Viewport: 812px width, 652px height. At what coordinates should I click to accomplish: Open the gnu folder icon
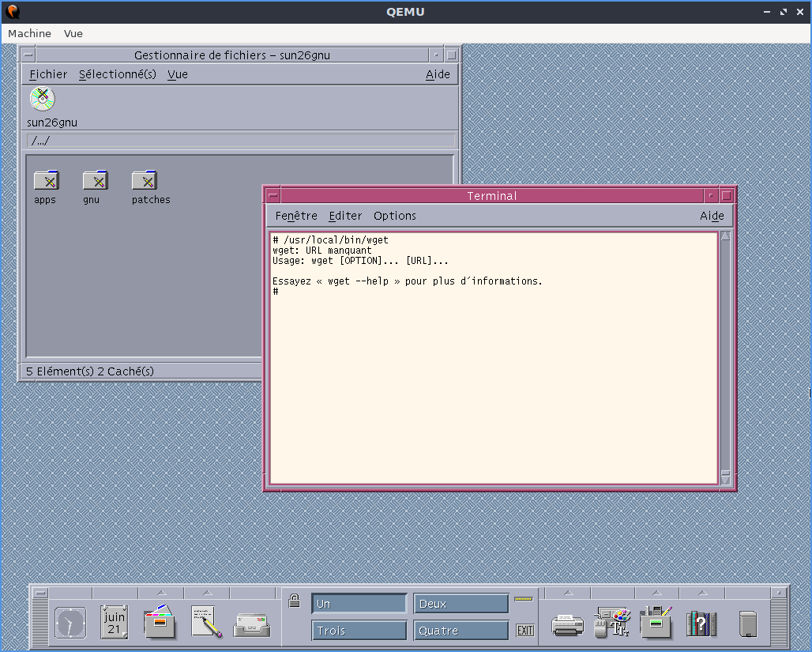(x=96, y=180)
